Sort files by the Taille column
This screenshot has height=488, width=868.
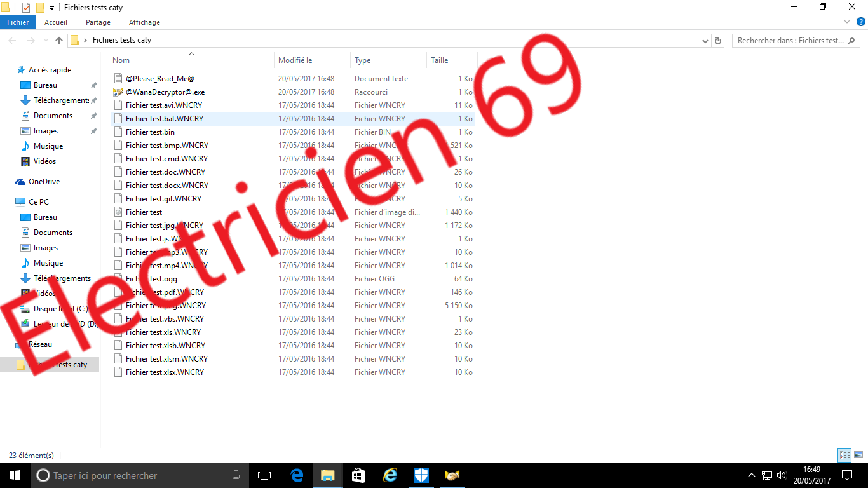coord(440,60)
